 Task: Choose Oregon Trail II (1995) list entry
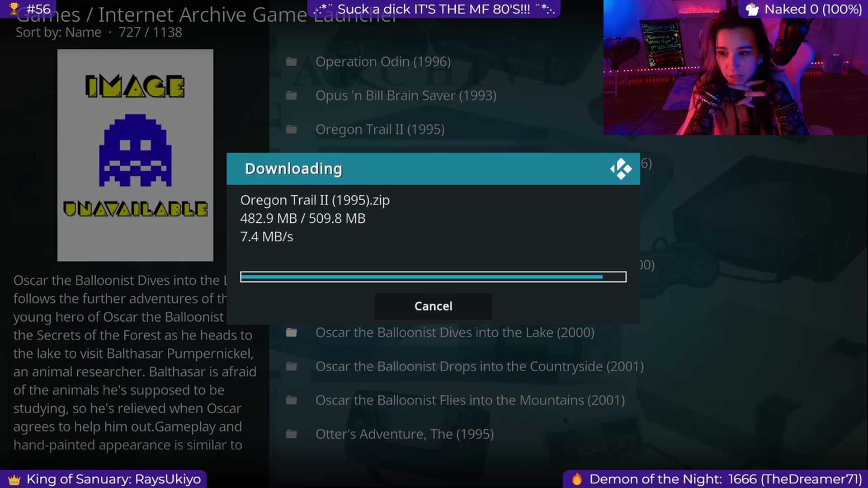(380, 129)
